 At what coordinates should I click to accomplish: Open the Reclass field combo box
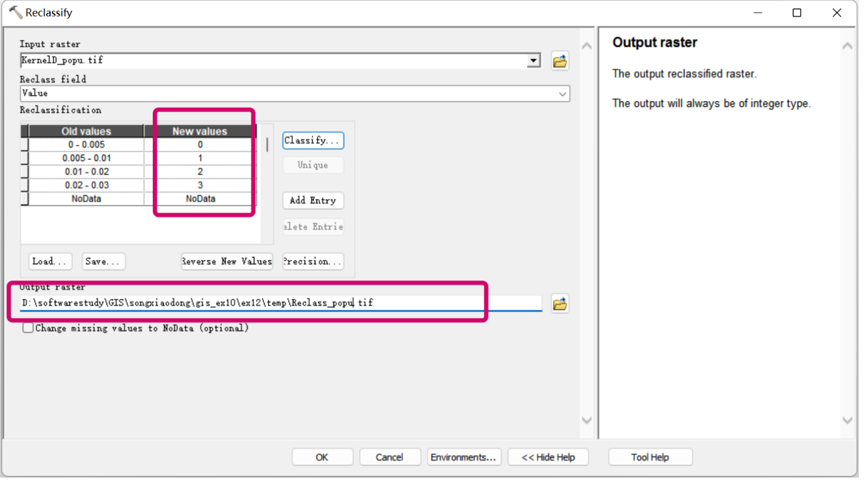563,93
